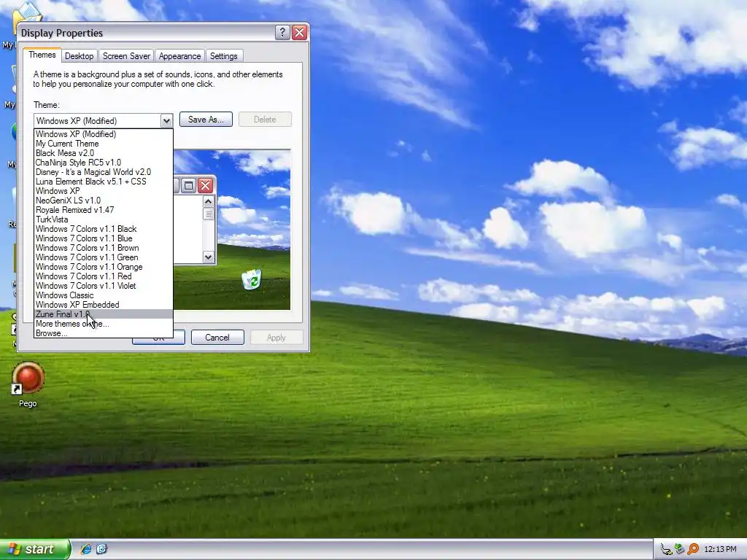The width and height of the screenshot is (747, 560).
Task: Click the preview window's maximize button
Action: coord(189,185)
